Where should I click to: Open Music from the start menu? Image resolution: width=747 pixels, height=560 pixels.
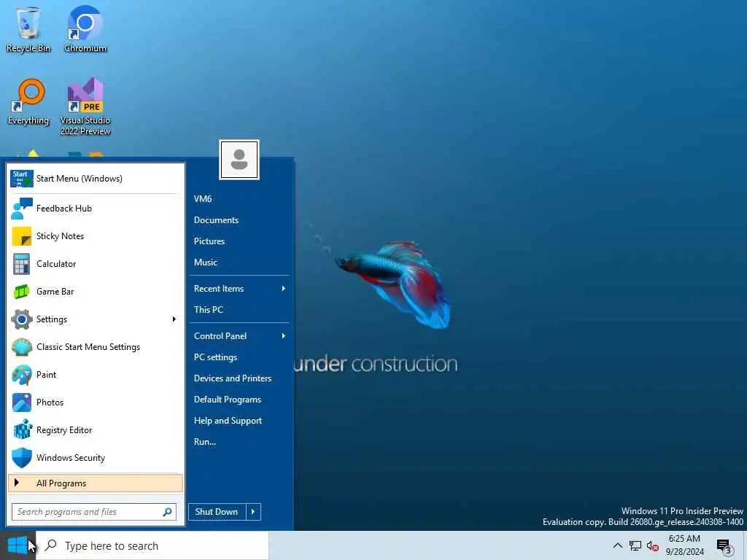pos(205,262)
